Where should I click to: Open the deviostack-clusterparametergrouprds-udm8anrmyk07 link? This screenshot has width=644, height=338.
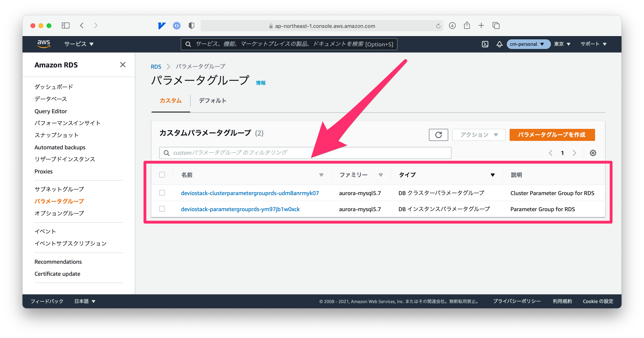[250, 193]
